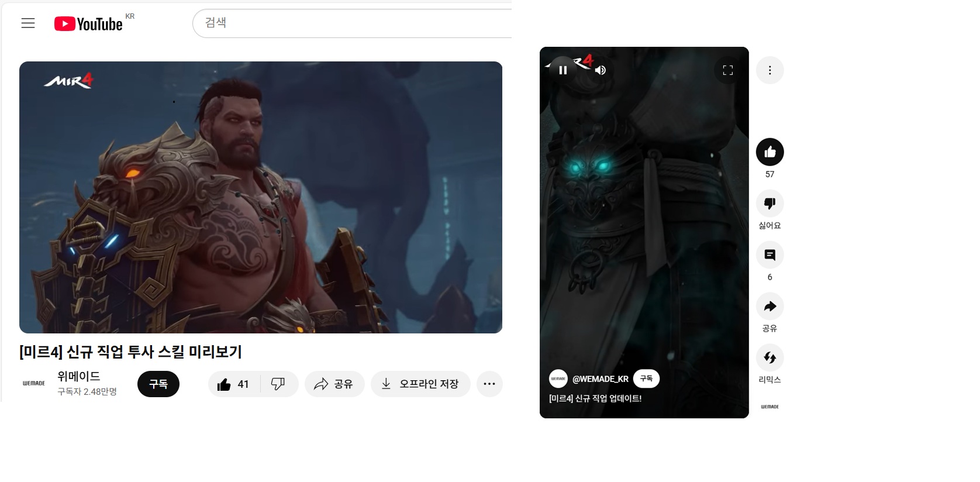Type in the 검색 search field
This screenshot has width=980, height=482.
click(x=351, y=23)
